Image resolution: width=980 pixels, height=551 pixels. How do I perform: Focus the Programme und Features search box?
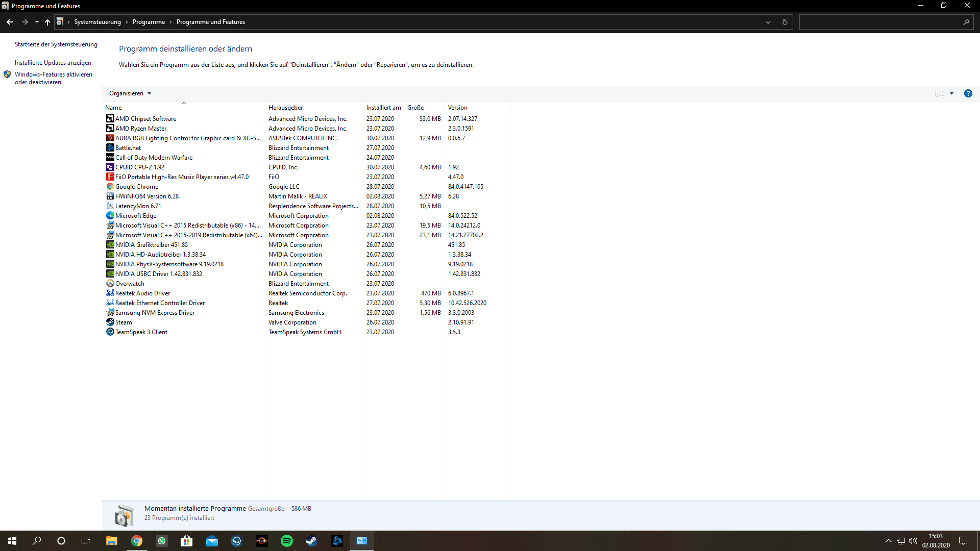click(886, 22)
